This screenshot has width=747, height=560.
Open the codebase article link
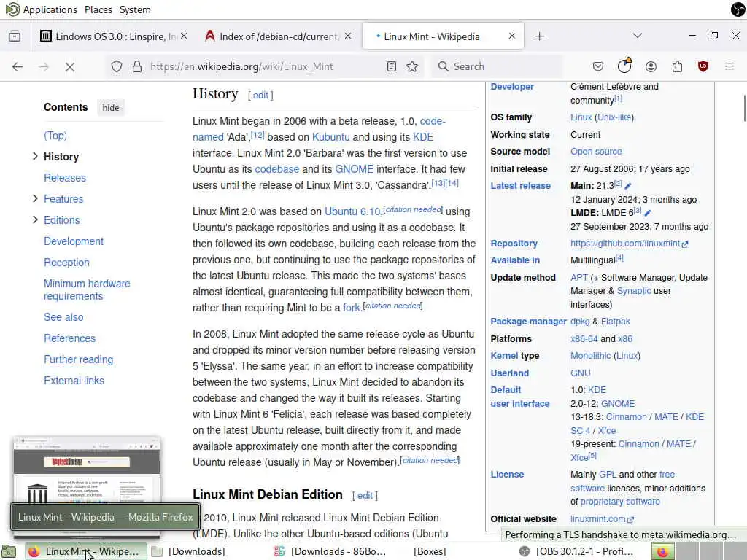[276, 169]
